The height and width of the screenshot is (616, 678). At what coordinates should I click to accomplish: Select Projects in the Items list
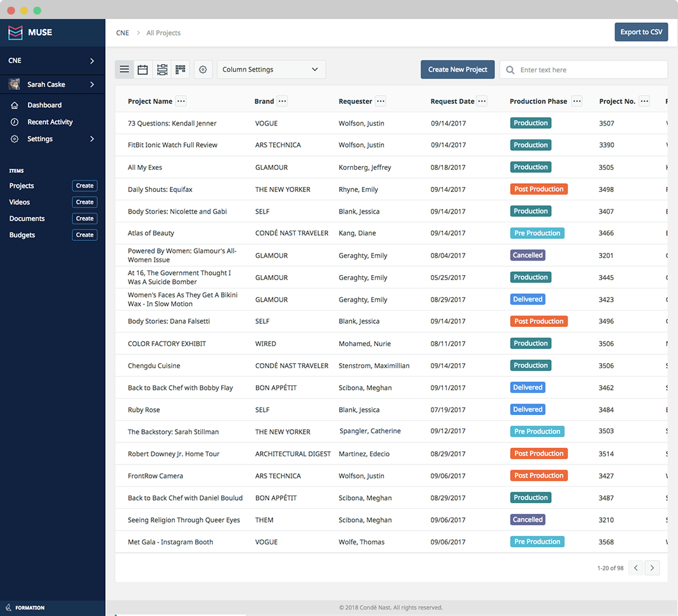point(22,186)
